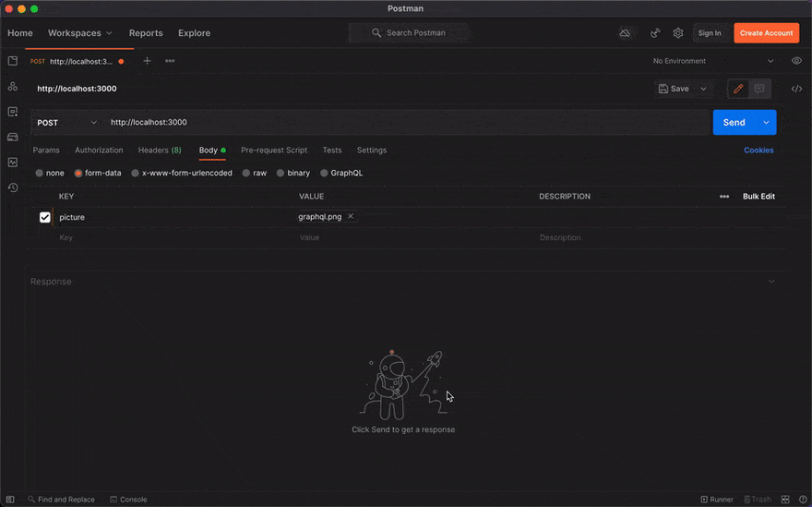Switch to the Params tab
Screen dimensions: 812x507
click(46, 151)
